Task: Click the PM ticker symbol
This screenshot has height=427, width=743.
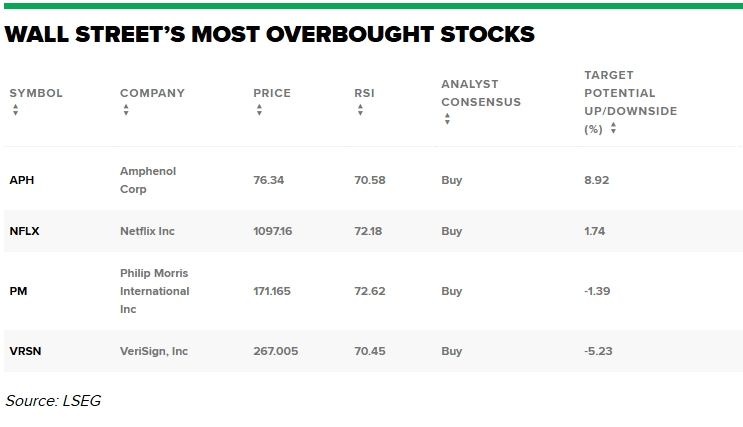Action: click(x=18, y=291)
